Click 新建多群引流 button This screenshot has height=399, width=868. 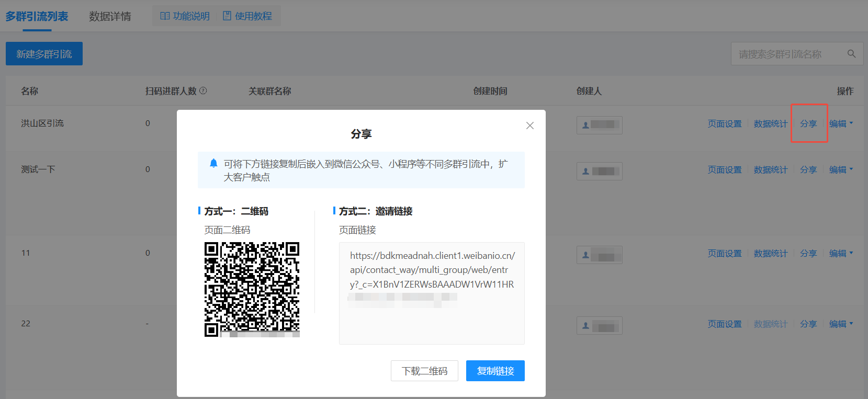coord(44,54)
